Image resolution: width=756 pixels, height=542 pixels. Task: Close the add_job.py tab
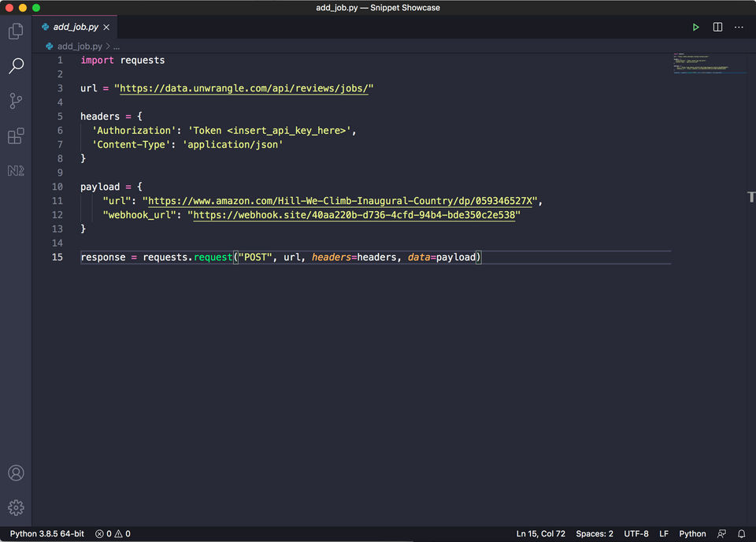(106, 27)
